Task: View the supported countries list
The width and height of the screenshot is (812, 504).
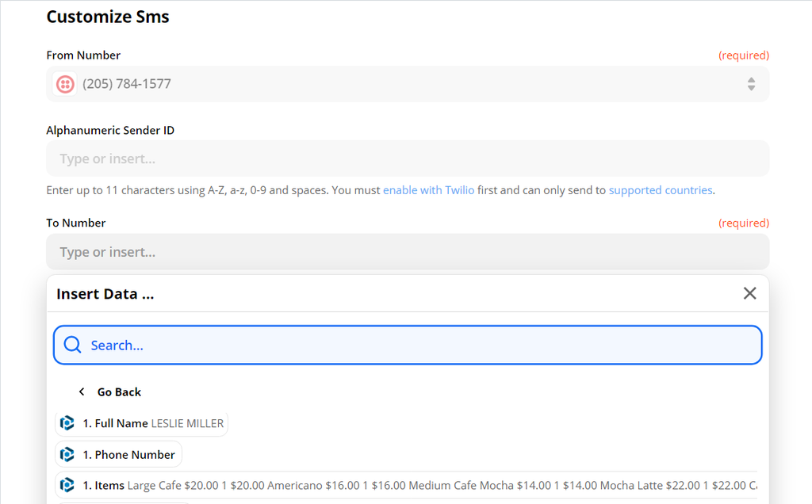Action: click(661, 190)
